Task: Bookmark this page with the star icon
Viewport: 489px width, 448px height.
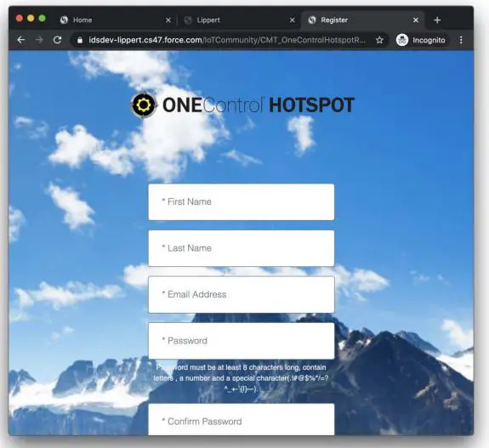Action: (x=379, y=40)
